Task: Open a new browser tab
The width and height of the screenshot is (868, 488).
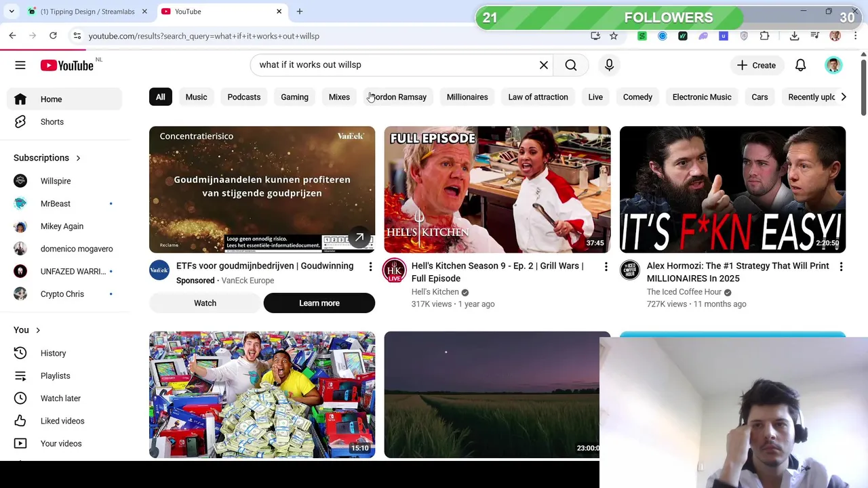Action: click(x=300, y=12)
